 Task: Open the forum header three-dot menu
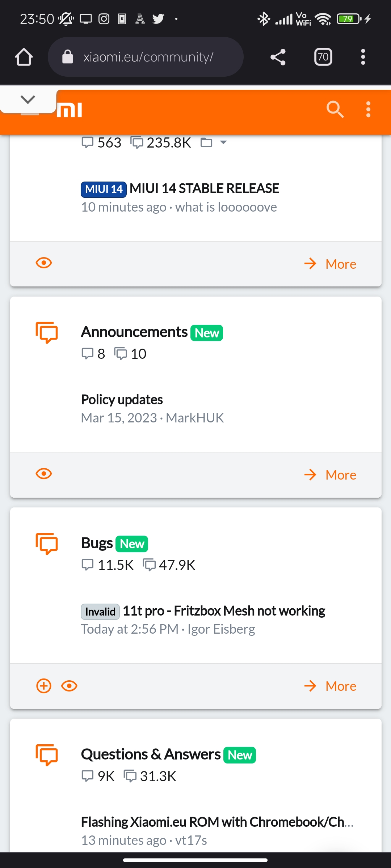point(368,109)
